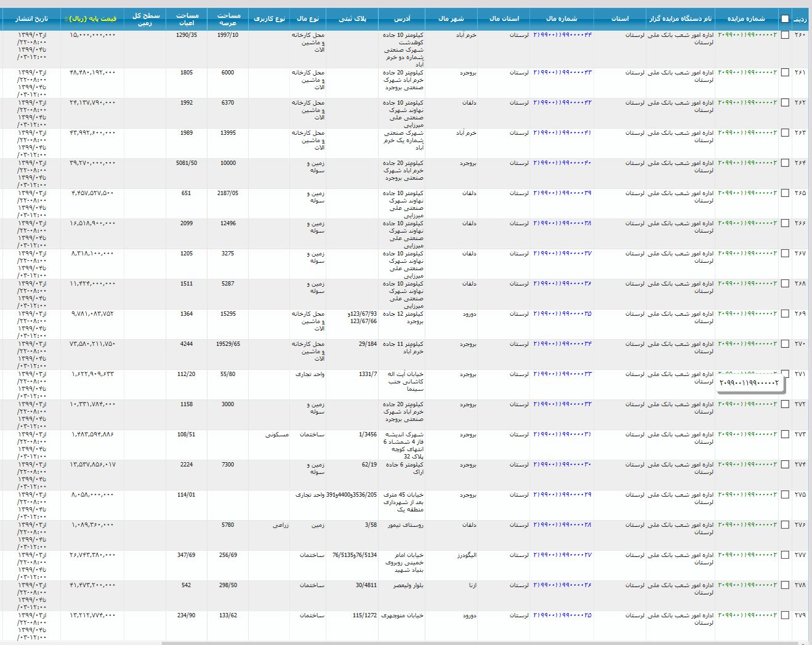Sort by the قیمت پایه (ریال) column header
The width and height of the screenshot is (812, 645).
(93, 19)
